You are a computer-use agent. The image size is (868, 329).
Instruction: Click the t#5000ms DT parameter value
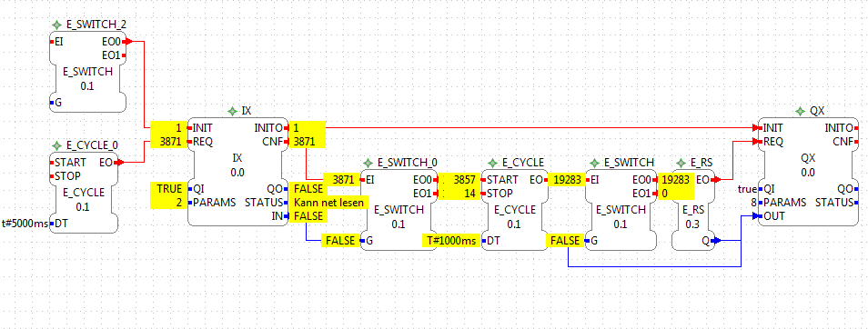coord(24,224)
